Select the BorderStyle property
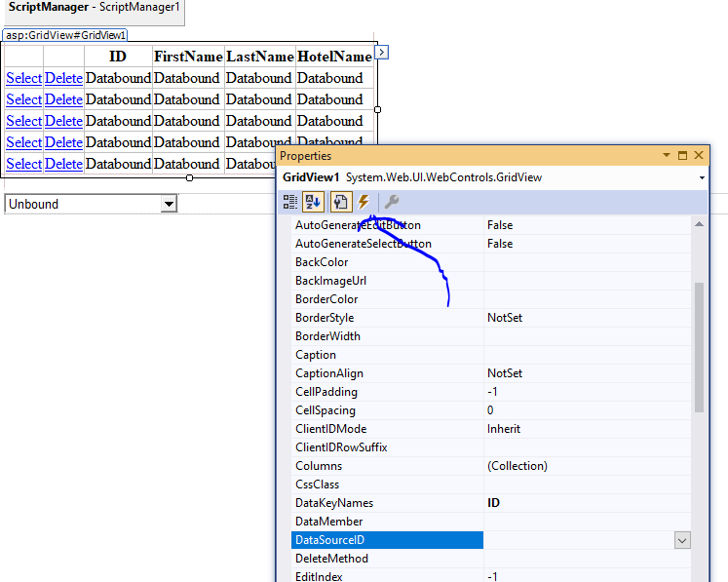728x582 pixels. [387, 318]
